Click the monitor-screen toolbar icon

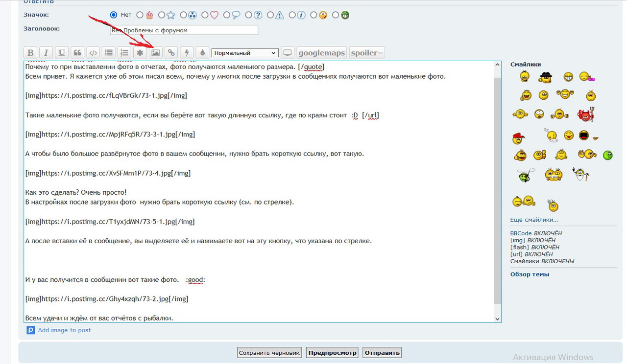288,53
